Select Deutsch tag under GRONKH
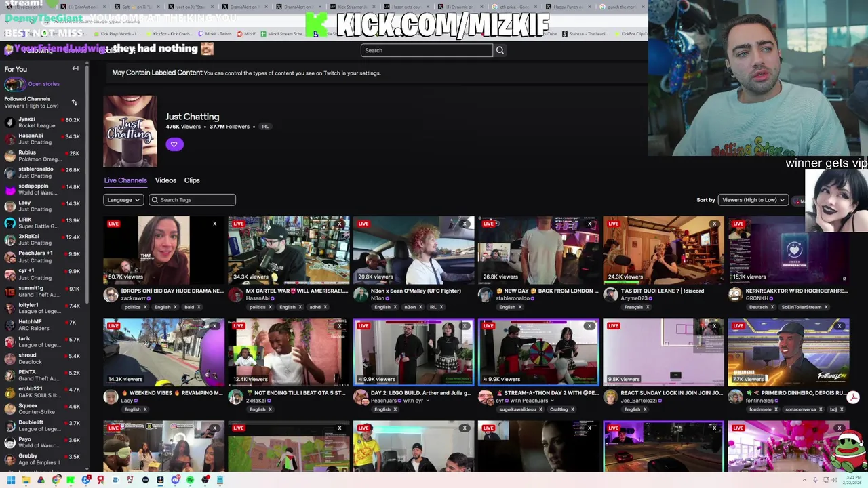 (x=758, y=307)
